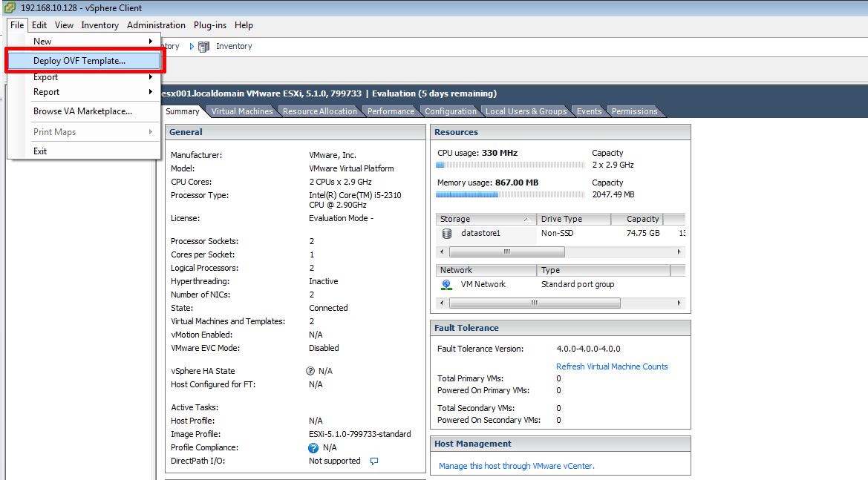Click Manage this host through VMware vCenter link

pos(517,466)
